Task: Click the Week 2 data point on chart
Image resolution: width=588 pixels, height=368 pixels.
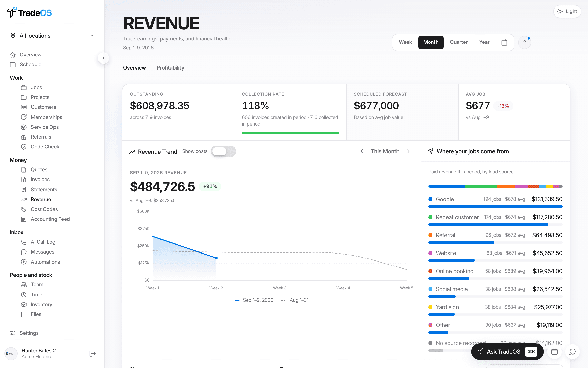Action: tap(216, 258)
